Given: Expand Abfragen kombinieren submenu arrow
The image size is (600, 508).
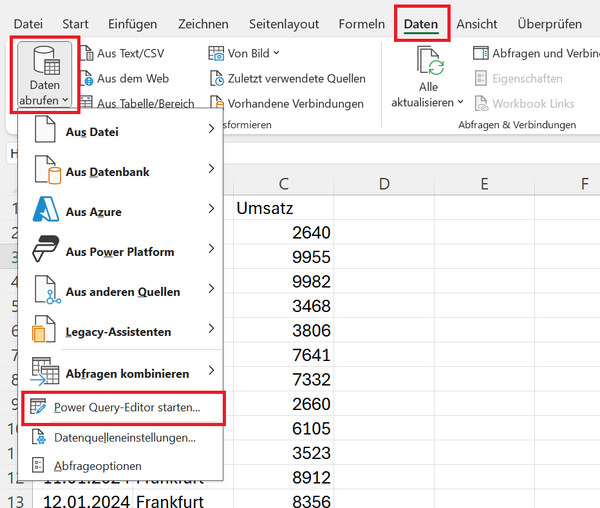Looking at the screenshot, I should tap(211, 370).
